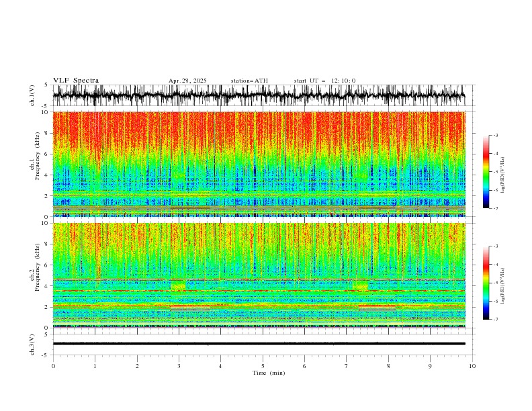The image size is (532, 411).
Task: Click the date "Apr. 28, 2025"
Action: pos(187,81)
